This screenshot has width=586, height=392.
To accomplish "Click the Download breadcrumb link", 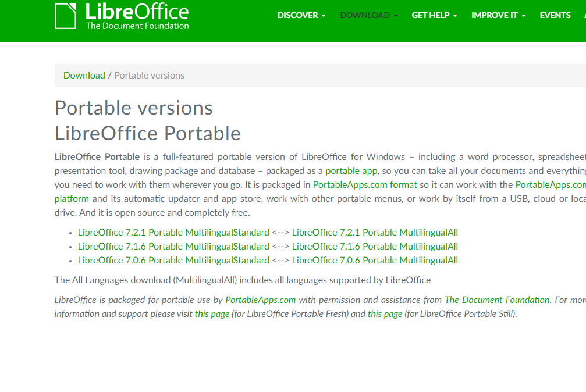I will 84,76.
